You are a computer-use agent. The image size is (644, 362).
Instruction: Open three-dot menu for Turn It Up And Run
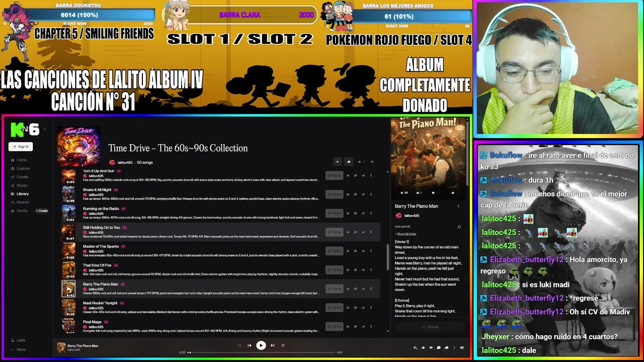coord(371,175)
